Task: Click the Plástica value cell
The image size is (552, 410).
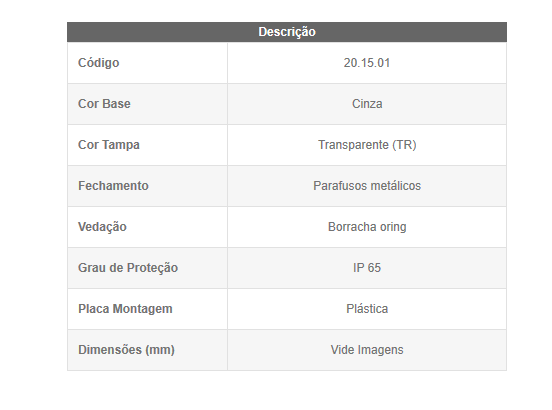Action: point(367,309)
